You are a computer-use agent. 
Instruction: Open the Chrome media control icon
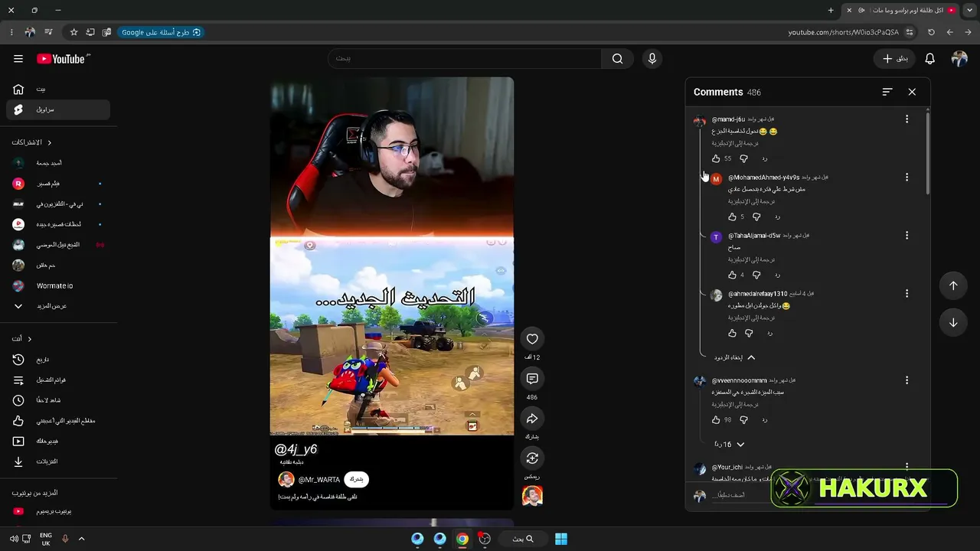coord(48,32)
